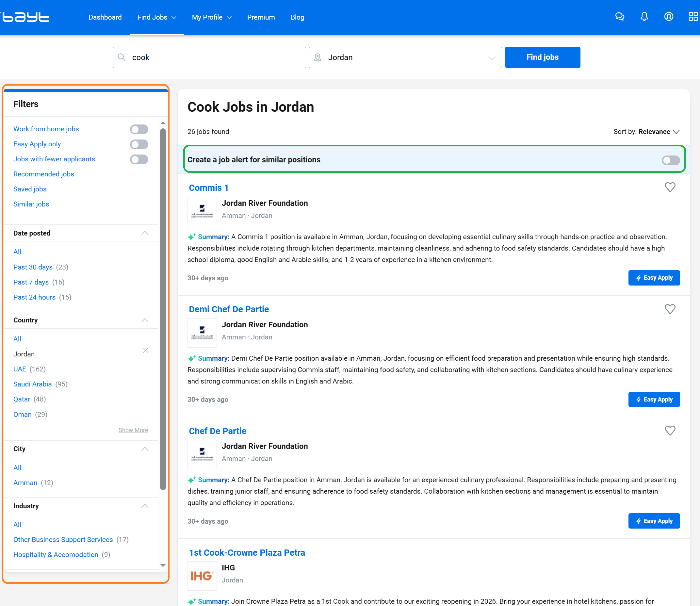Select All under Industry filter
The image size is (700, 606).
point(17,525)
